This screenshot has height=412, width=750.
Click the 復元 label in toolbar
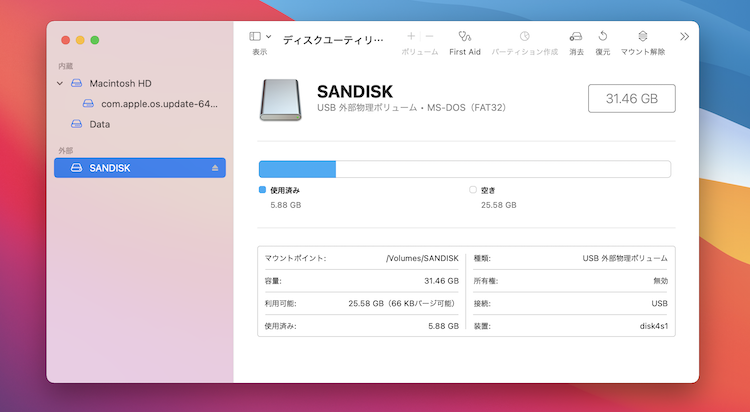coord(603,52)
